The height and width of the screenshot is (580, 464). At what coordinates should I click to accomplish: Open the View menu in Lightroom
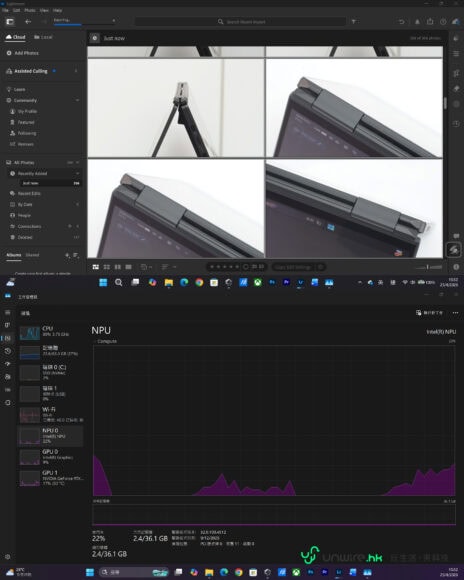point(44,10)
